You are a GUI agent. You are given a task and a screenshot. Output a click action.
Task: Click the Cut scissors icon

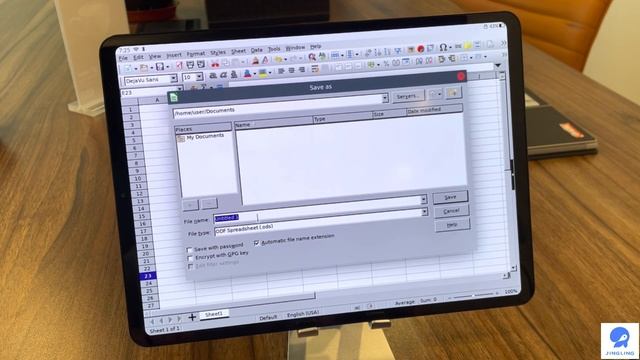point(215,63)
